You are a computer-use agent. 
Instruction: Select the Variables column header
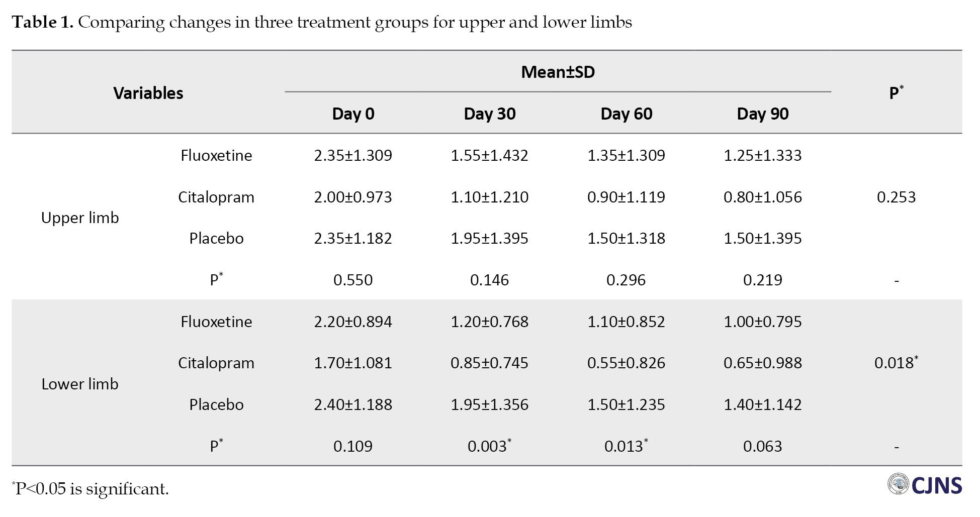pos(148,93)
